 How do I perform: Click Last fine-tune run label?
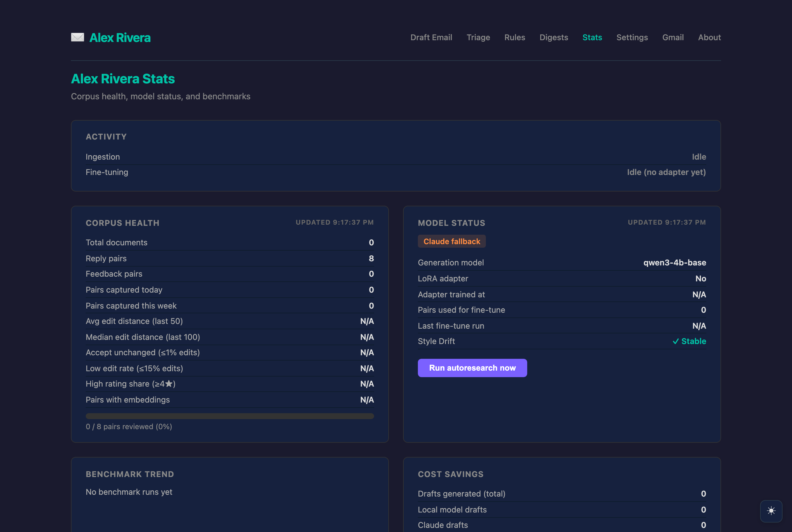[451, 326]
